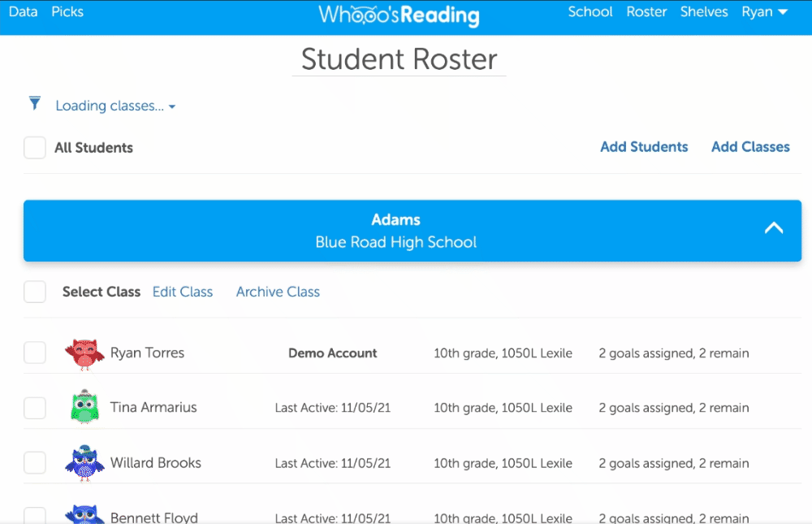Check the All Students checkbox
Viewport: 812px width, 524px height.
[x=35, y=148]
